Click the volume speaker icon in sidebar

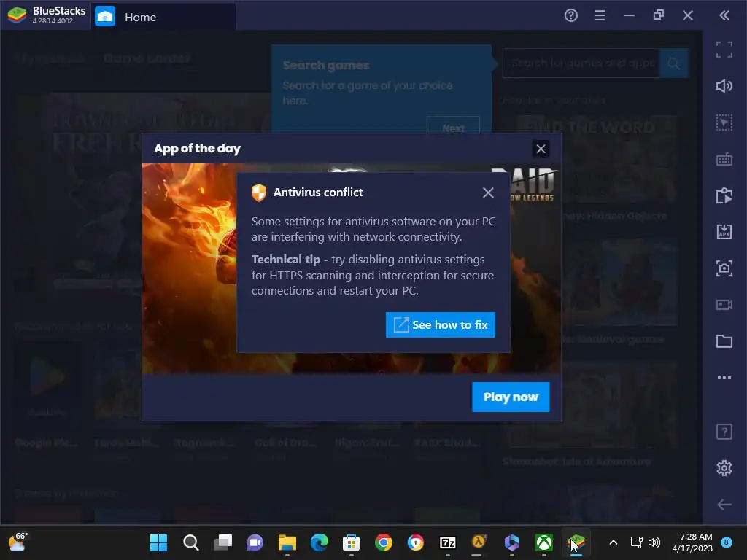[x=724, y=86]
